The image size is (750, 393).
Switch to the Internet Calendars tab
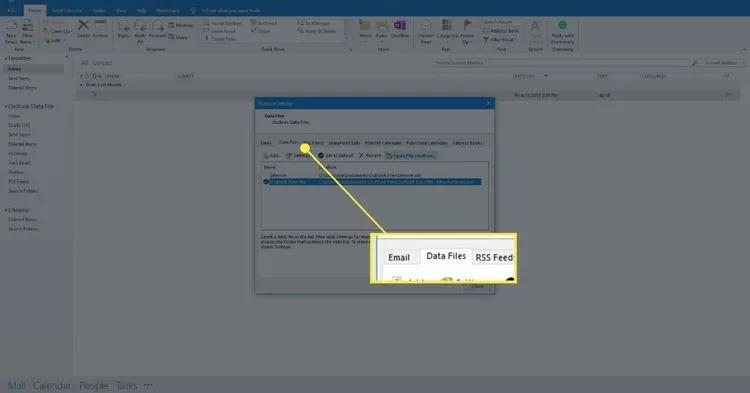coord(383,143)
